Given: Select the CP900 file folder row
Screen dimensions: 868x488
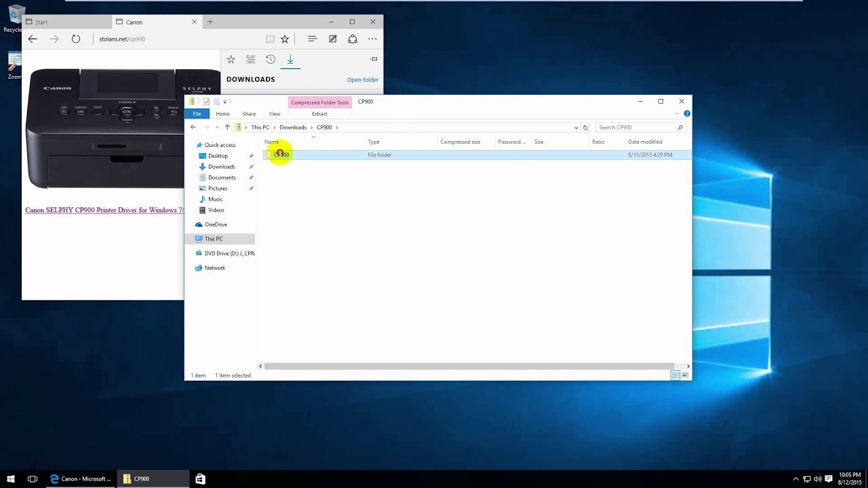Looking at the screenshot, I should (x=477, y=155).
